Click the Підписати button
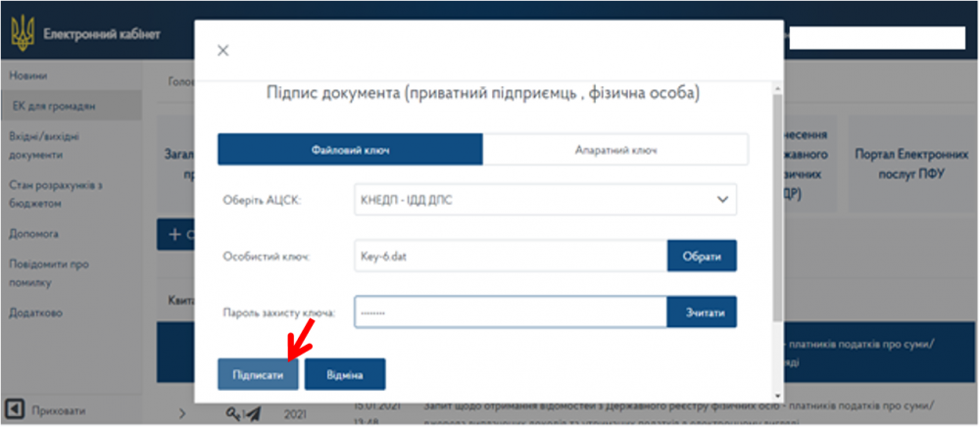 tap(258, 374)
